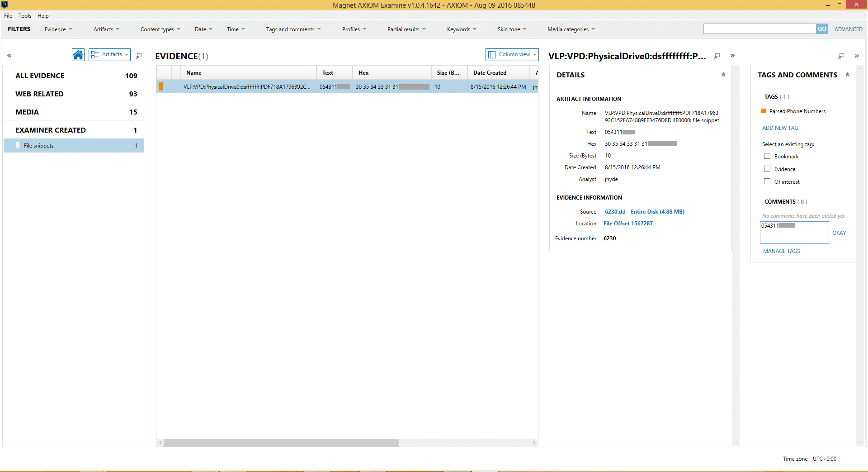This screenshot has height=472, width=868.
Task: Select ALL EVIDENCE category
Action: (x=74, y=76)
